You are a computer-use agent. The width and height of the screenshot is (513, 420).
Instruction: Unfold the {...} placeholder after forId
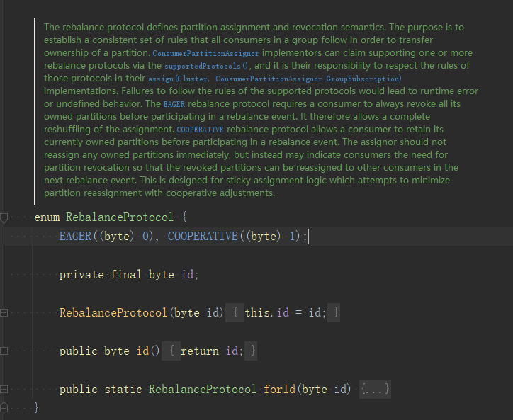375,390
